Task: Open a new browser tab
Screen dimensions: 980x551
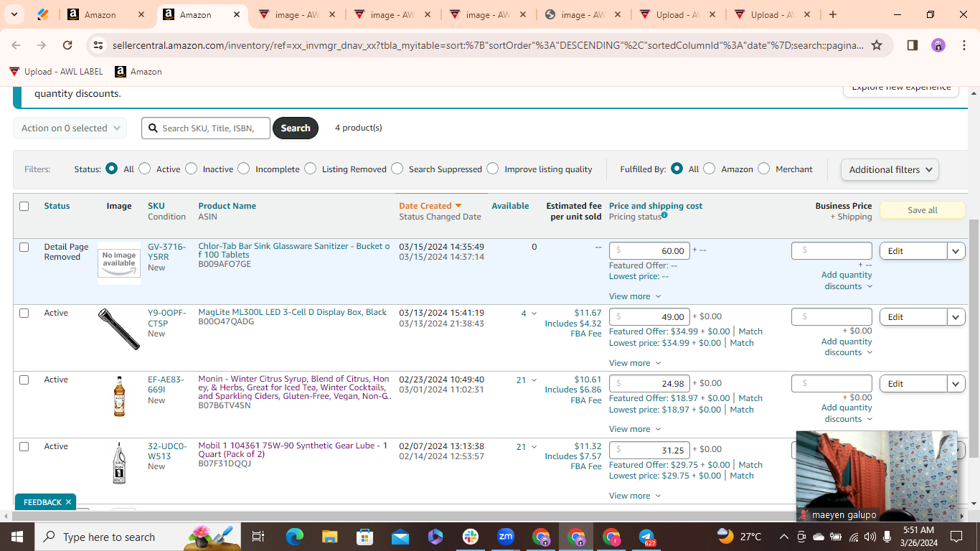Action: pos(833,14)
